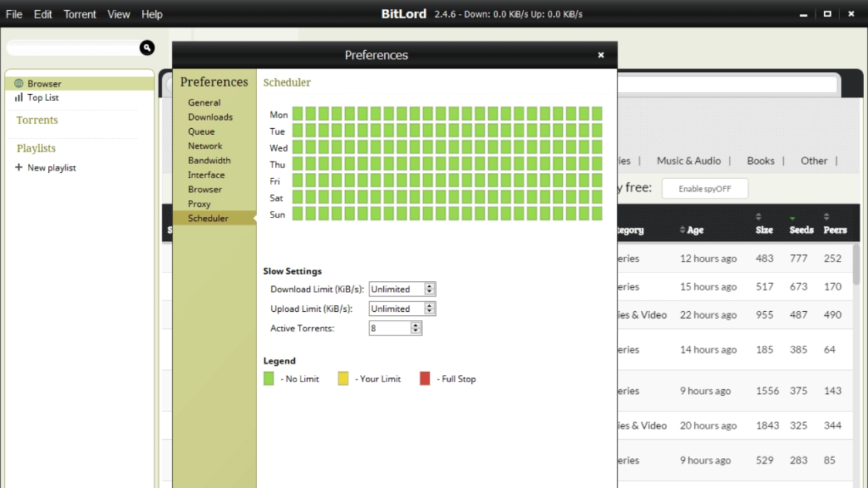Click the Seeds column sort arrows
The height and width of the screenshot is (488, 868).
(793, 218)
